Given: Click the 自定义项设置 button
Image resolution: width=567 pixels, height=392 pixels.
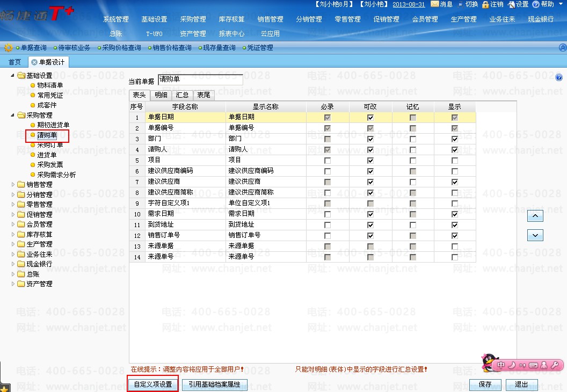Looking at the screenshot, I should coord(153,384).
